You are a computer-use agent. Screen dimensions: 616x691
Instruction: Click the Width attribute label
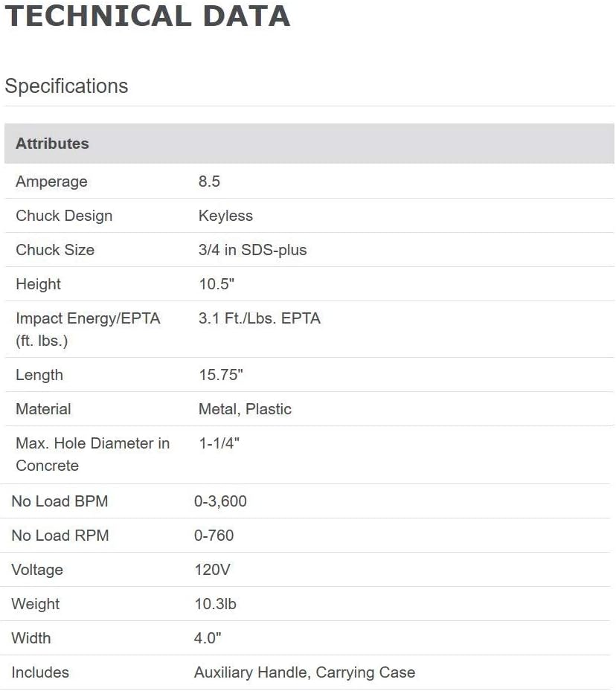pos(31,638)
